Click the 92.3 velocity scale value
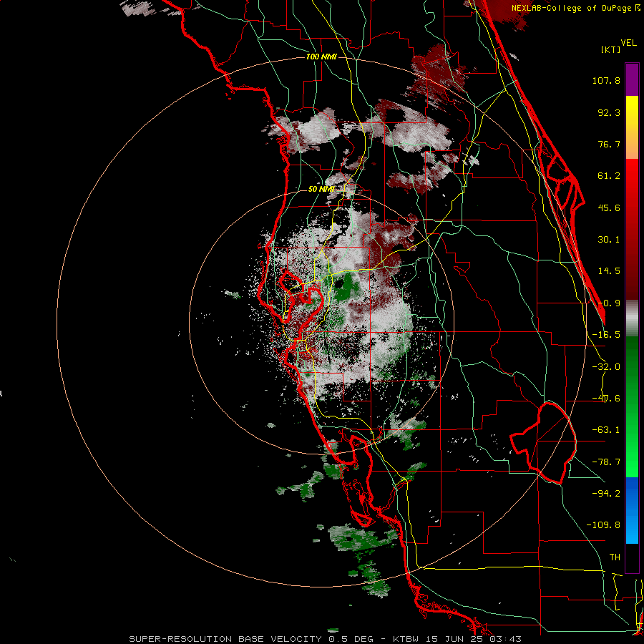Image resolution: width=644 pixels, height=644 pixels. [x=609, y=112]
